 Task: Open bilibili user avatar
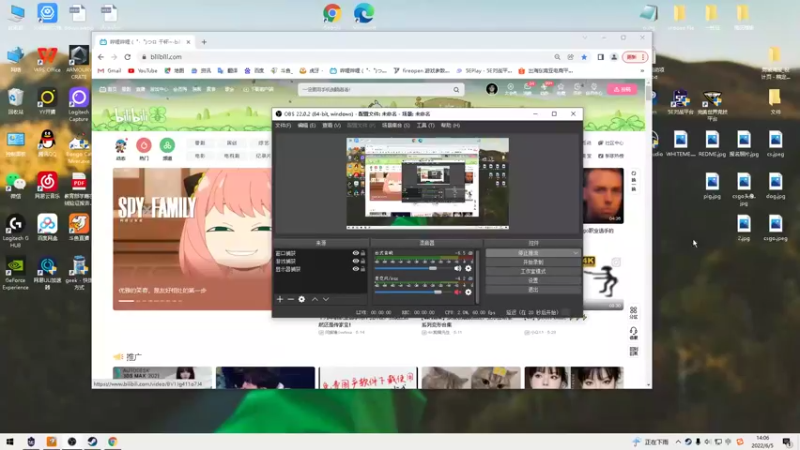tap(492, 89)
